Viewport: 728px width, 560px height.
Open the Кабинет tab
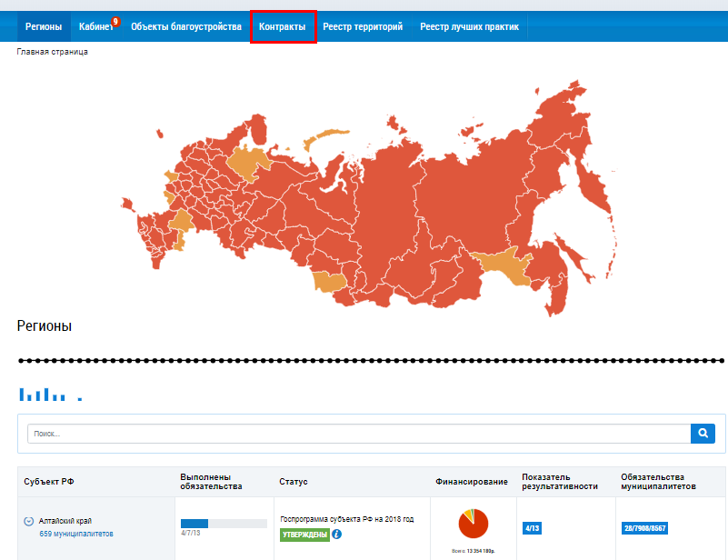[x=95, y=27]
